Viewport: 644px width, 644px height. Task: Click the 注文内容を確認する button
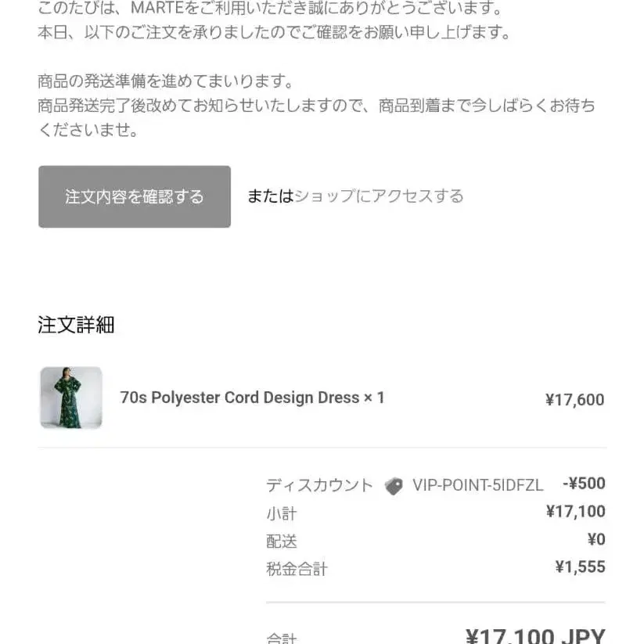(135, 196)
